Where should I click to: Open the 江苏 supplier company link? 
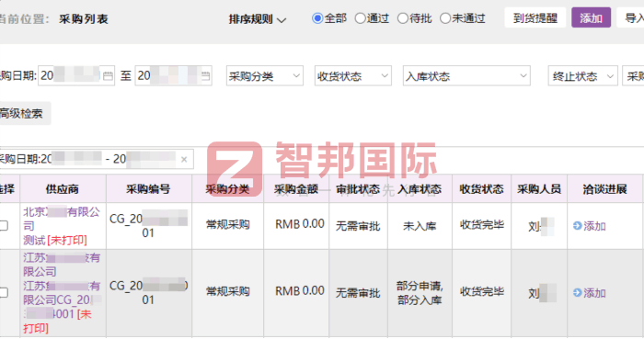tap(62, 265)
